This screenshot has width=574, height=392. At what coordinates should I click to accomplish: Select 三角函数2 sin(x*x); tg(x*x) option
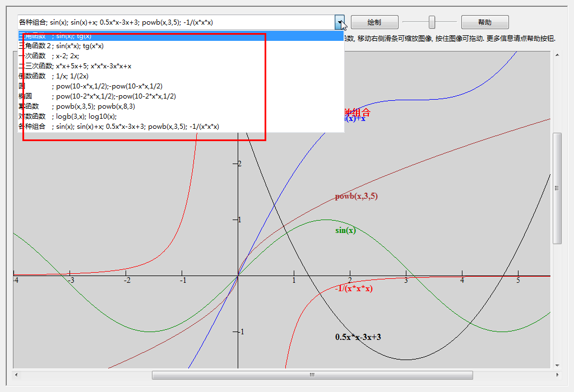pyautogui.click(x=181, y=46)
